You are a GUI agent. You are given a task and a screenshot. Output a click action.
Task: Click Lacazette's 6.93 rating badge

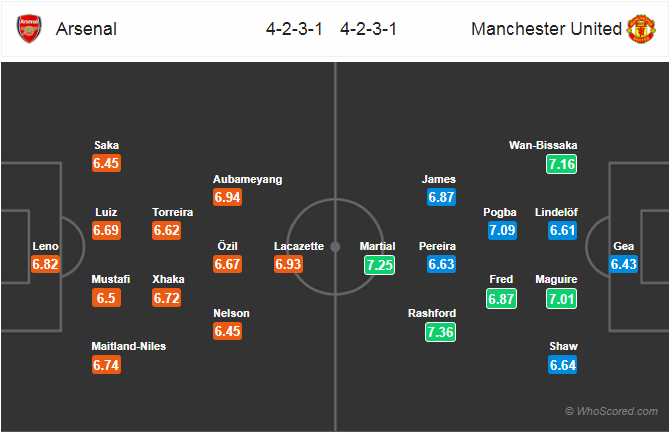coord(288,264)
